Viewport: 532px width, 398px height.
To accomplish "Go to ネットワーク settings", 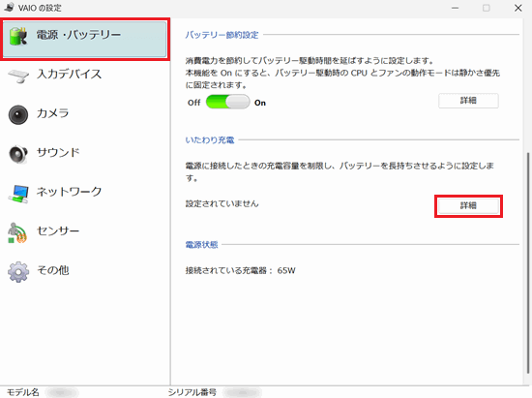I will [70, 192].
